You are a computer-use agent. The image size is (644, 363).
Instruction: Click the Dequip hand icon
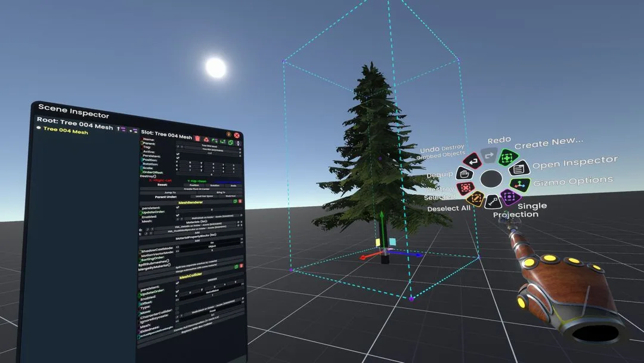click(465, 174)
